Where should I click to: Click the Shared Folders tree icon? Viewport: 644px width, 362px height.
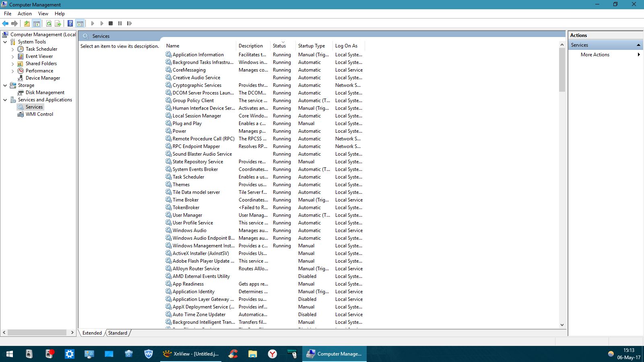tap(21, 64)
